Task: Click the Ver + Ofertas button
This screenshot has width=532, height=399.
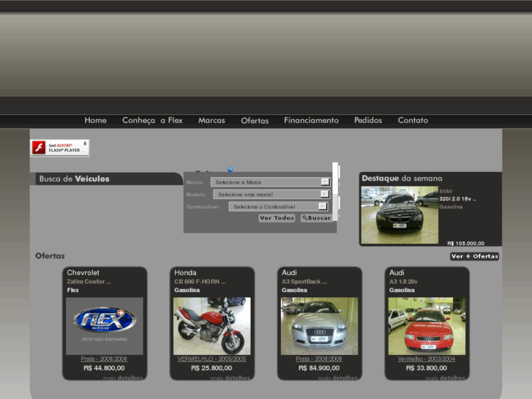Action: 474,256
